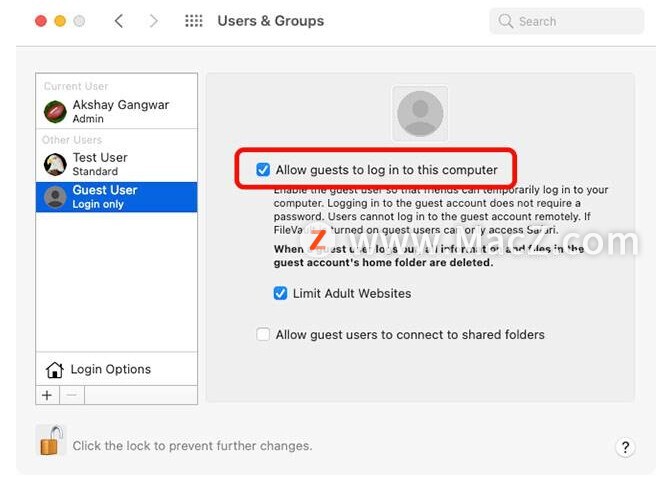Viewport: 658px width, 480px height.
Task: Select Akshay Gangwar Admin account
Action: (117, 111)
